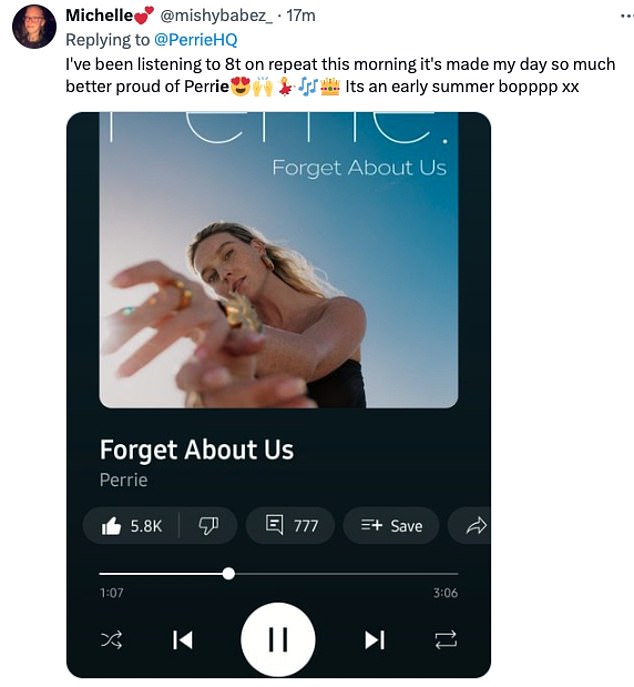The width and height of the screenshot is (634, 687).
Task: Open Michelle's profile avatar
Action: pyautogui.click(x=34, y=26)
